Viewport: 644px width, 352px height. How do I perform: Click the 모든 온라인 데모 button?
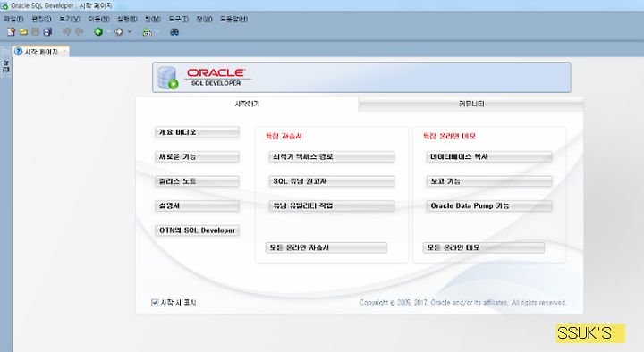484,247
